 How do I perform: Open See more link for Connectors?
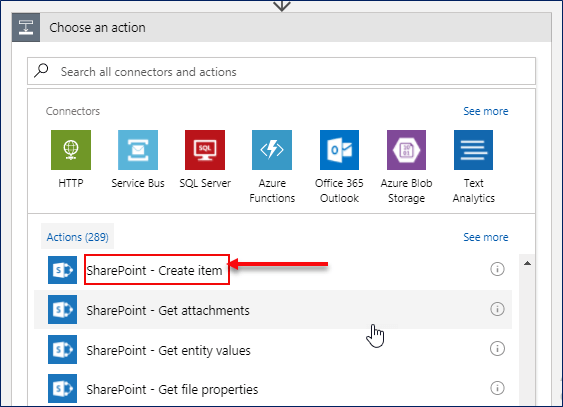[x=485, y=111]
